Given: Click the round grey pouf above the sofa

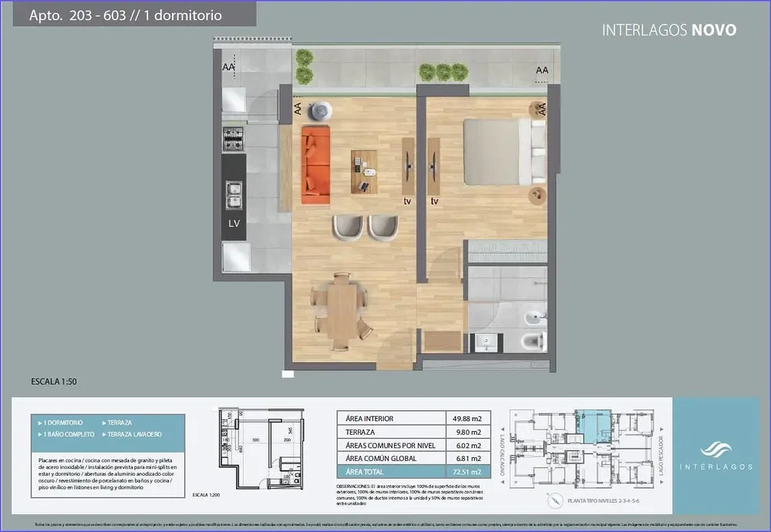Looking at the screenshot, I should [x=320, y=110].
